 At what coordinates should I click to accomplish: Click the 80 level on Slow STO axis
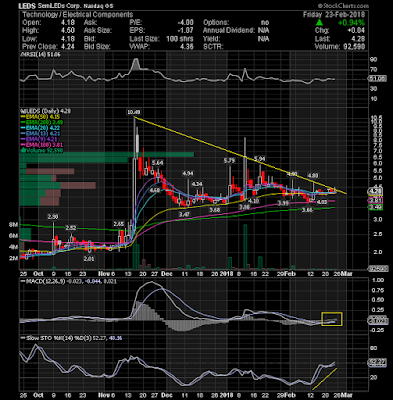(373, 348)
